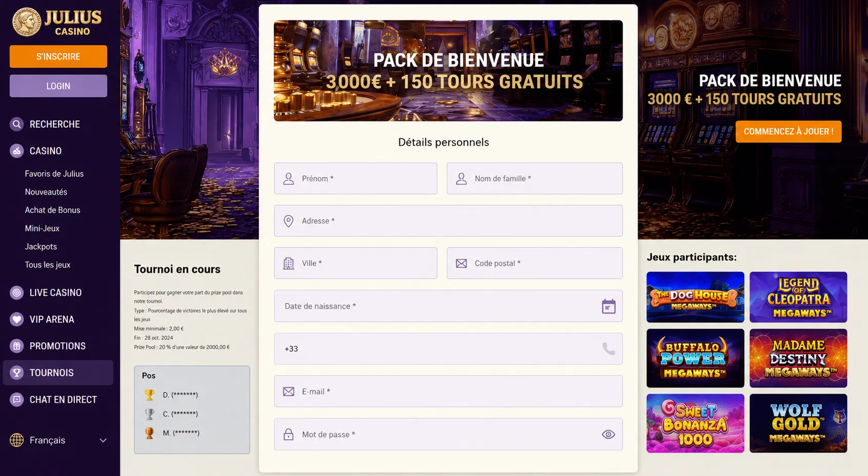Click the person icon in Prénom field
Viewport: 868px width, 476px height.
pyautogui.click(x=289, y=178)
